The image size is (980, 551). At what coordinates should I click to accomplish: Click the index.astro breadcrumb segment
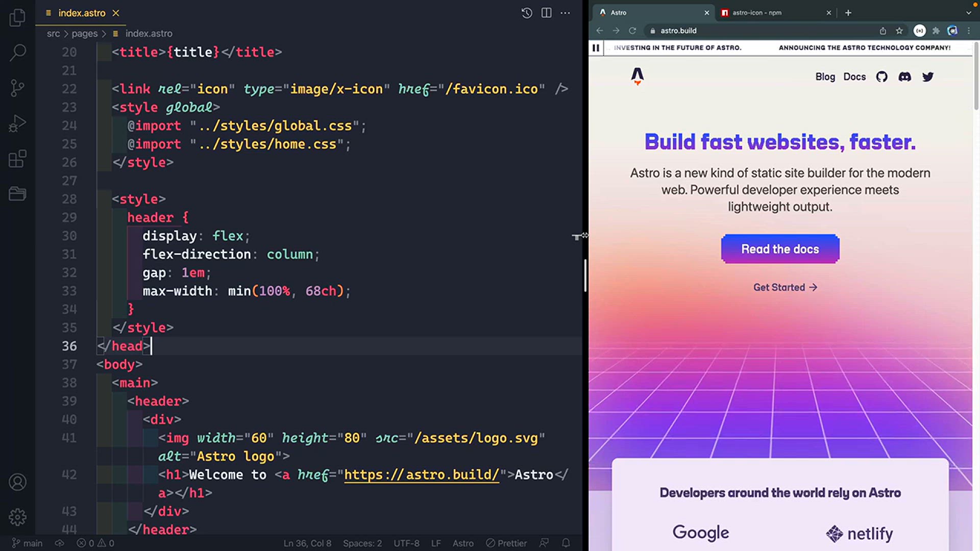tap(149, 33)
